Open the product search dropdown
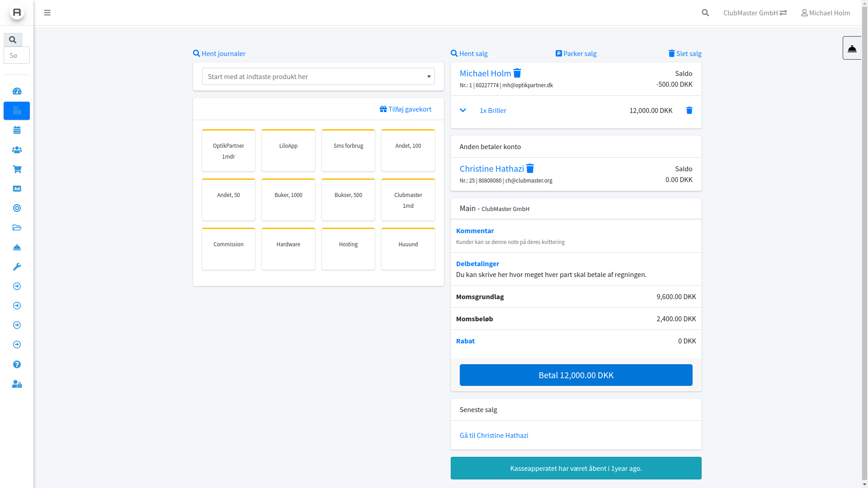The image size is (868, 488). [x=318, y=76]
